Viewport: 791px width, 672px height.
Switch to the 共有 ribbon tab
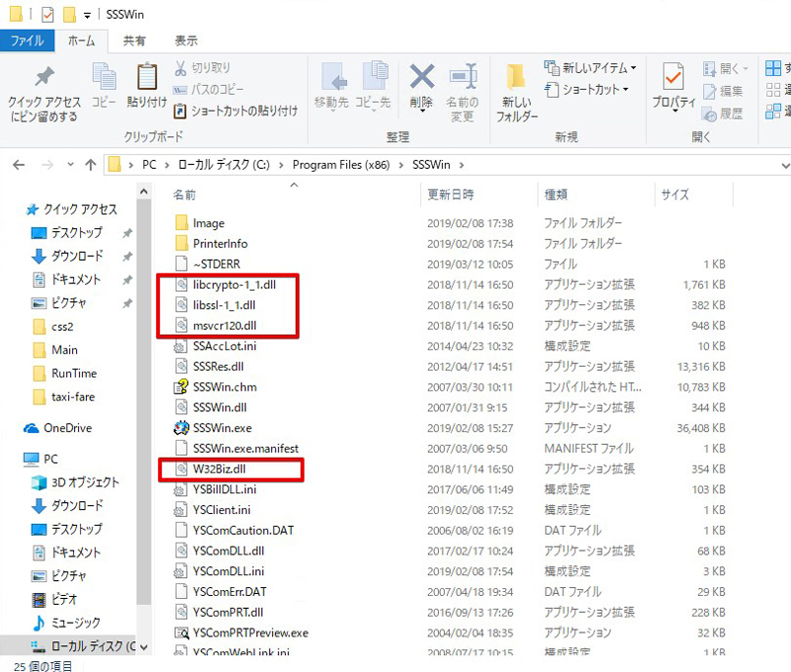[x=134, y=41]
